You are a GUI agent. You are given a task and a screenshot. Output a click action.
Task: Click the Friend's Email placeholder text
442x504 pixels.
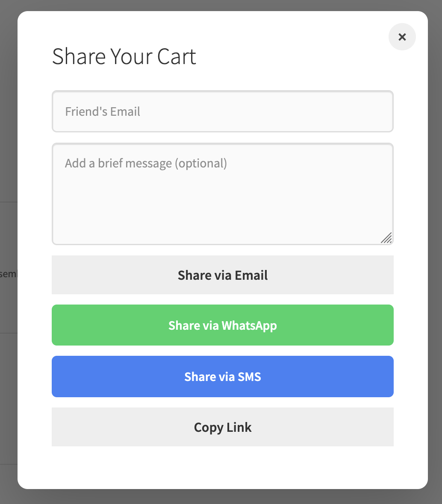(103, 111)
